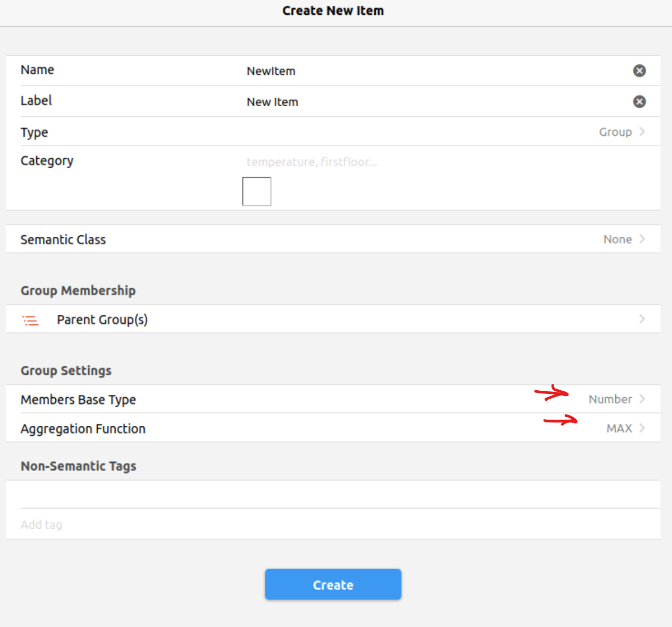Focus the Category input field
The width and height of the screenshot is (672, 627).
tap(425, 162)
